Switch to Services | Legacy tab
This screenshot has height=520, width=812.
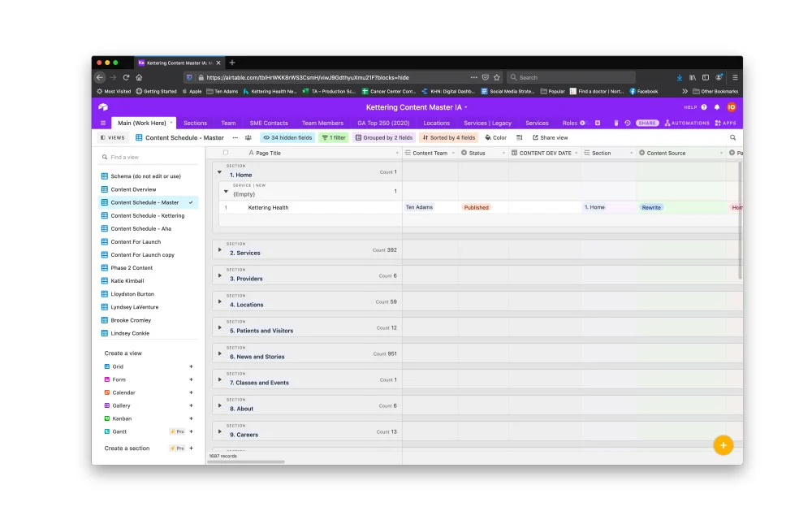(x=487, y=123)
